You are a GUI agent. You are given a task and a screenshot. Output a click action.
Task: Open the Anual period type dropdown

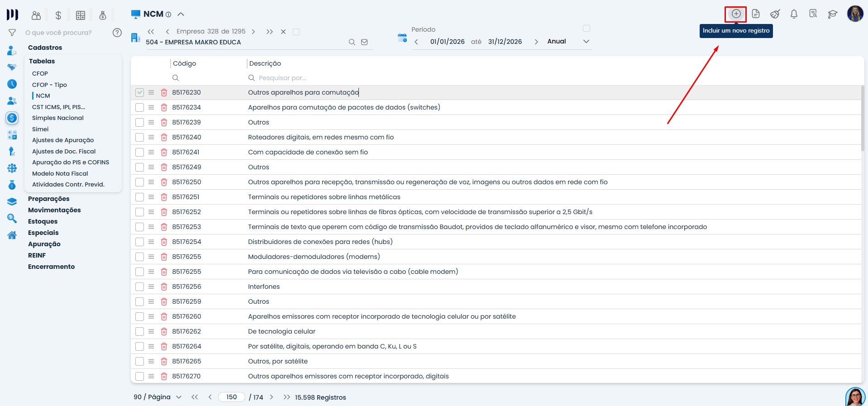[x=586, y=42]
